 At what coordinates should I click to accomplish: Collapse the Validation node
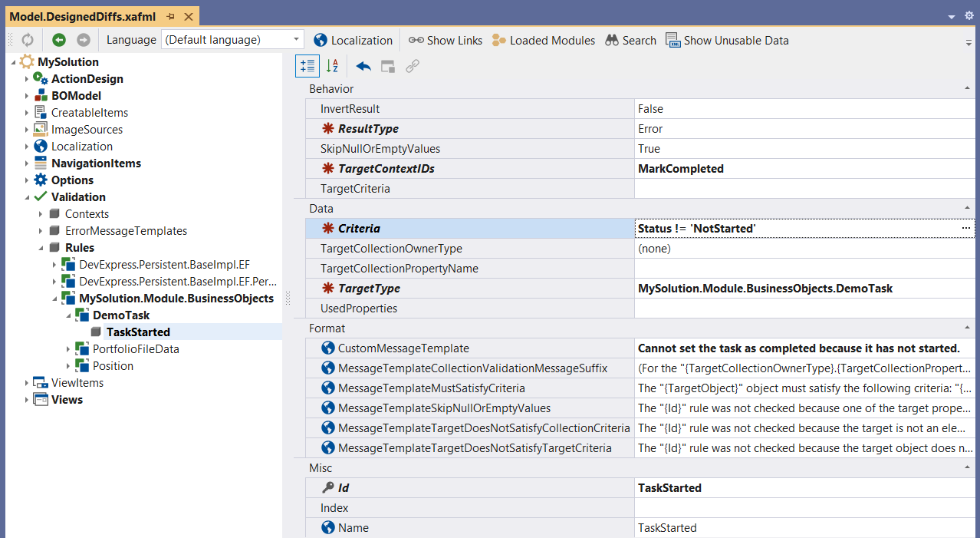[x=26, y=197]
